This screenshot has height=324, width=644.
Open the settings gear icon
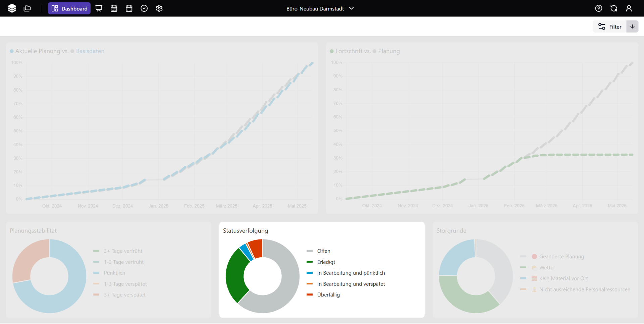[x=159, y=8]
